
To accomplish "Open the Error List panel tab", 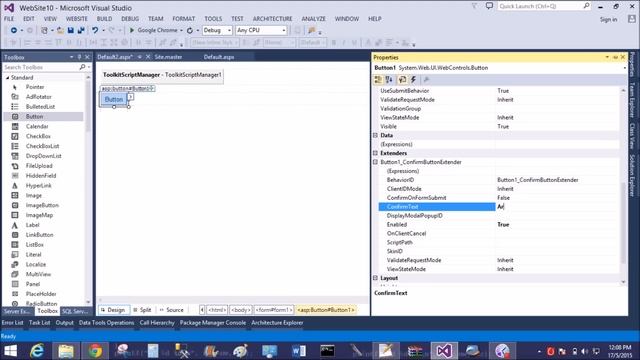I will click(13, 323).
